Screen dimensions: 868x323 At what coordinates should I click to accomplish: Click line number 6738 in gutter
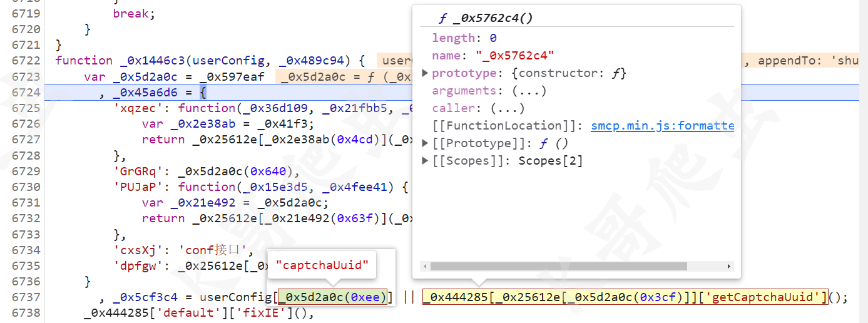(x=26, y=312)
